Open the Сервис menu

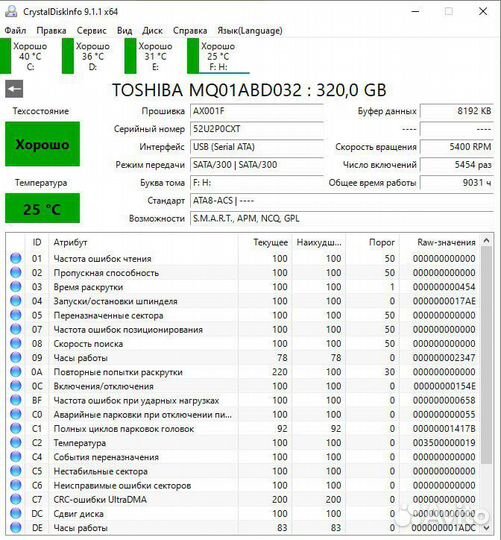point(92,31)
